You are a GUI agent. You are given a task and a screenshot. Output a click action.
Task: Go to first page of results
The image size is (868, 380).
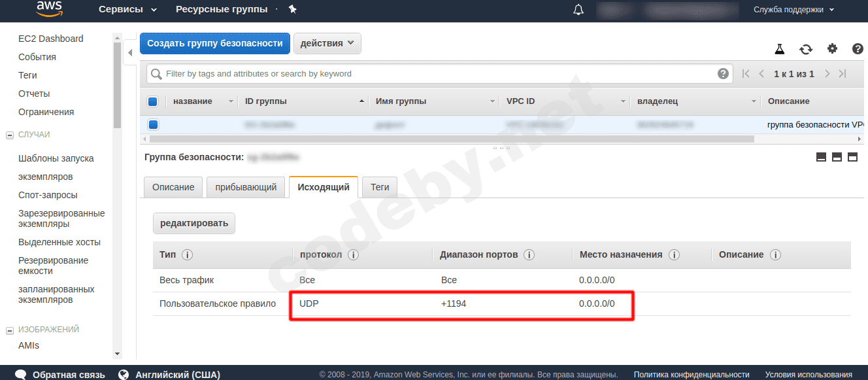pos(746,74)
